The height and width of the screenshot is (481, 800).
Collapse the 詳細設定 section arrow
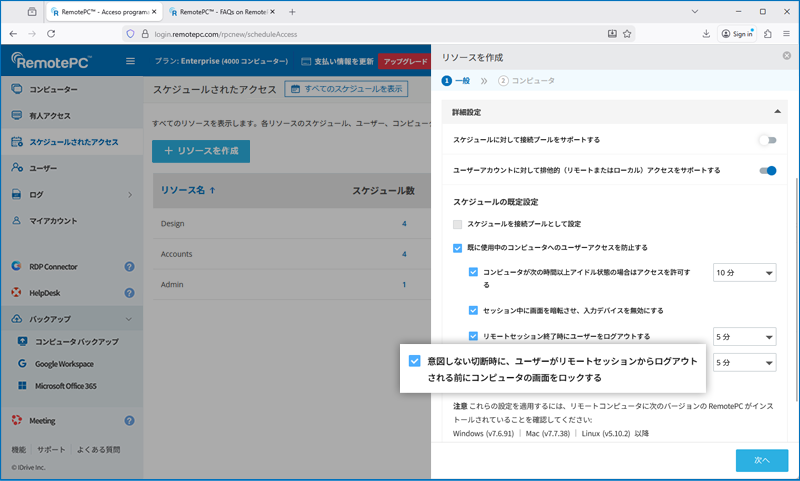point(777,112)
